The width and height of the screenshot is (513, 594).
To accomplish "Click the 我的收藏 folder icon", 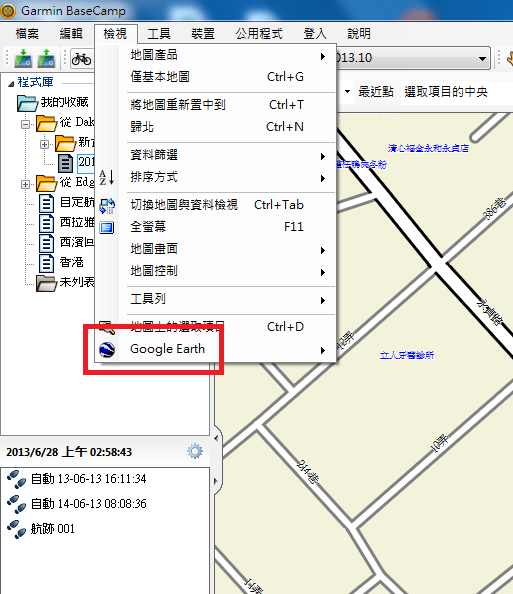I will pyautogui.click(x=27, y=103).
